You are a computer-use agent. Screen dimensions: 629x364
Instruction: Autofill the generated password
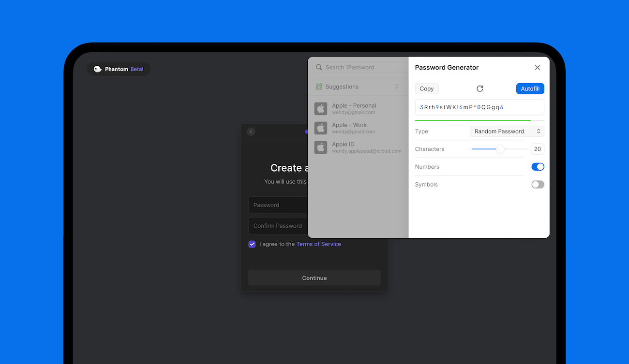click(x=530, y=88)
